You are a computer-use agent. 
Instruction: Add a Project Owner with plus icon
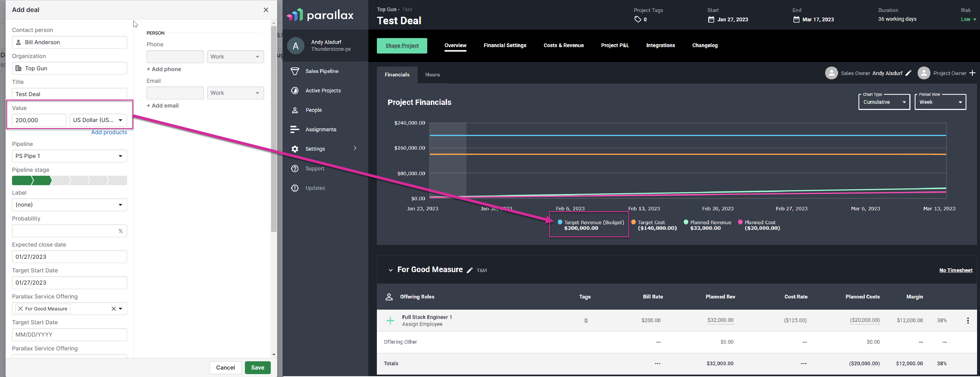point(972,73)
